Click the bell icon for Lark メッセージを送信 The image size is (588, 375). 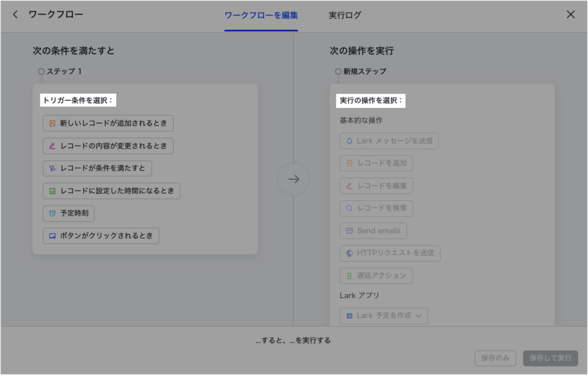pos(349,141)
